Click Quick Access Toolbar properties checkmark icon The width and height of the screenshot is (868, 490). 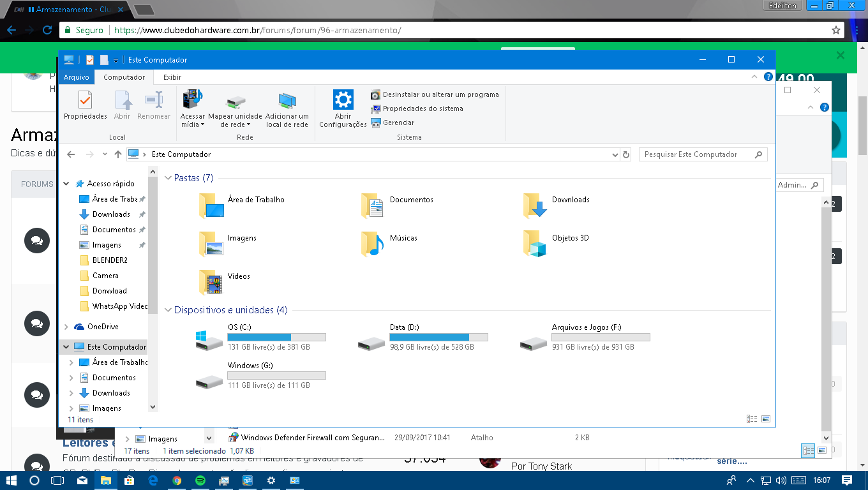(89, 60)
